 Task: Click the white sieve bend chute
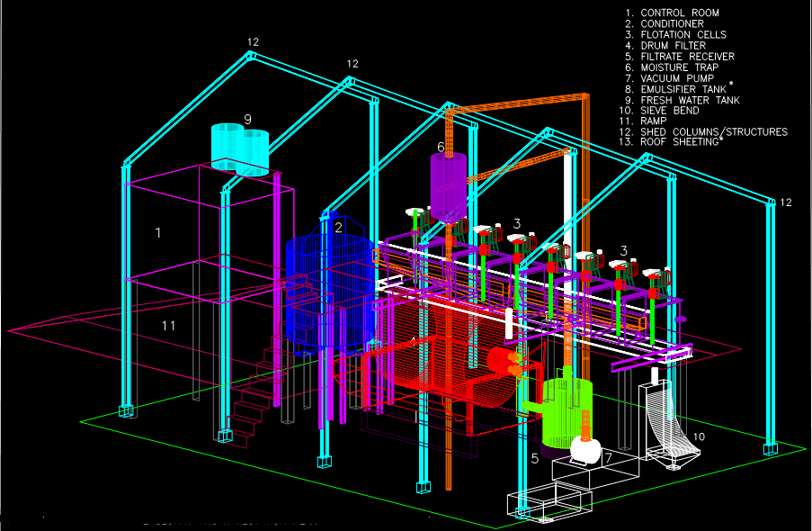click(667, 423)
